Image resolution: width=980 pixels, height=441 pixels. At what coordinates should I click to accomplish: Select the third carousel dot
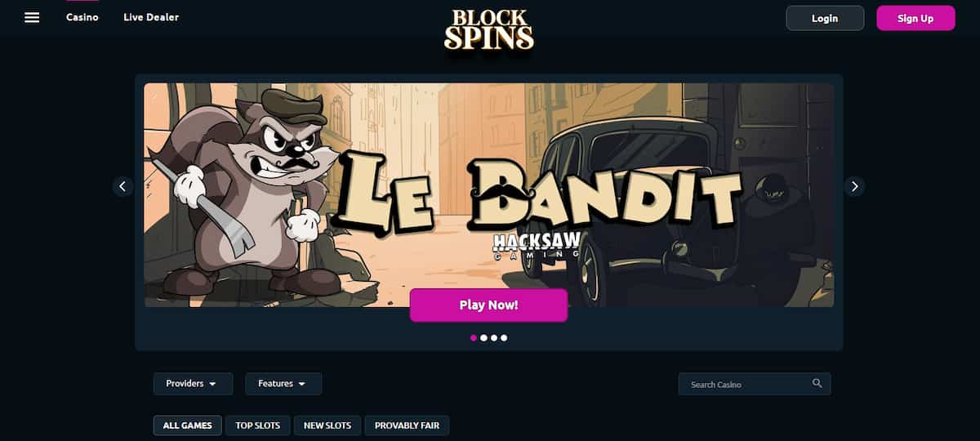(x=493, y=337)
